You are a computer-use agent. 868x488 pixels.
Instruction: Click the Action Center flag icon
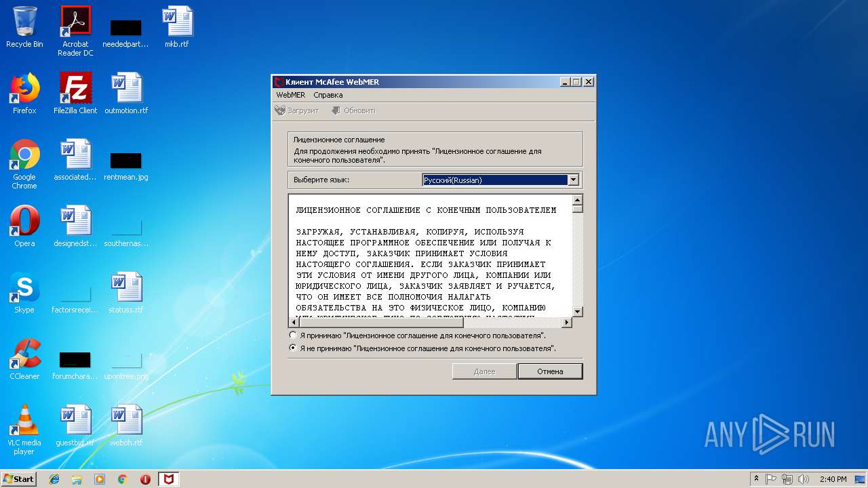771,479
